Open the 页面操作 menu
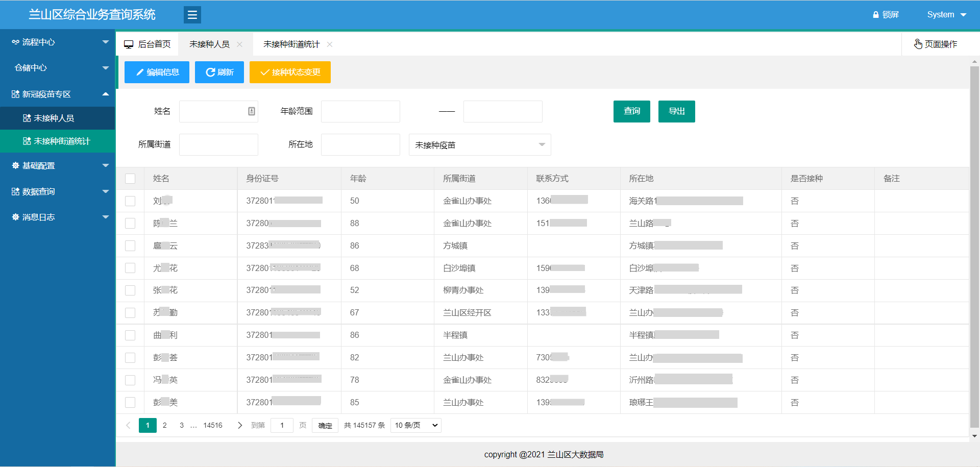 (936, 44)
